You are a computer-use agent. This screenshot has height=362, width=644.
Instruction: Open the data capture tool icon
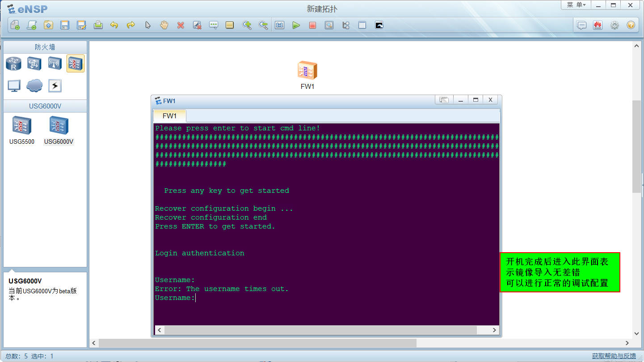point(329,25)
